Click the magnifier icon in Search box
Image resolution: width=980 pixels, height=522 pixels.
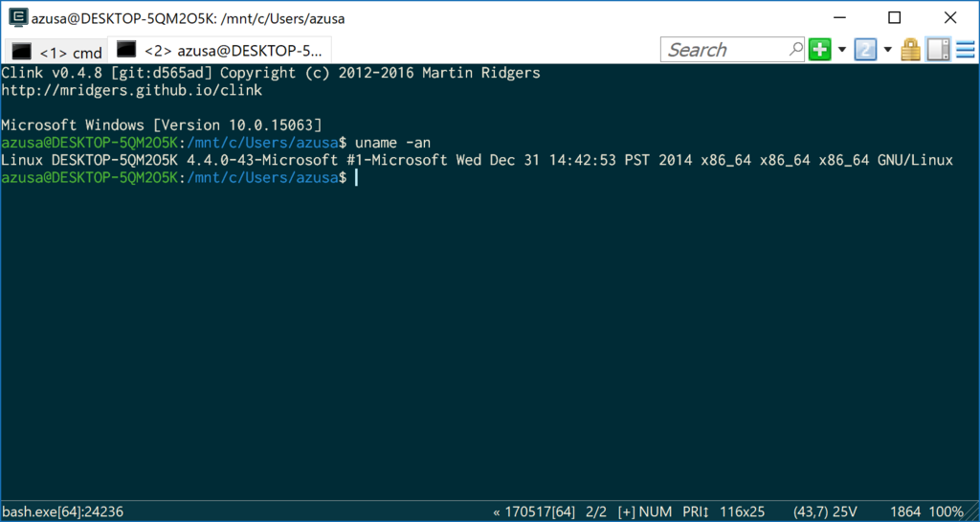point(795,49)
